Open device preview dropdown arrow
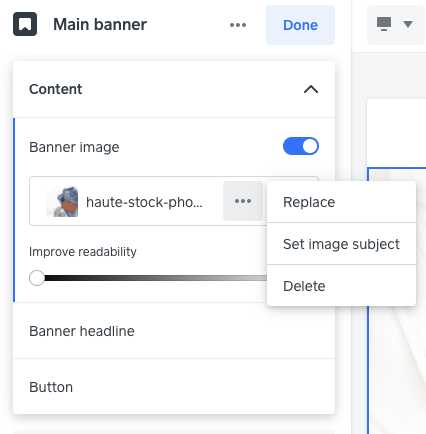Viewport: 426px width, 434px height. click(408, 24)
